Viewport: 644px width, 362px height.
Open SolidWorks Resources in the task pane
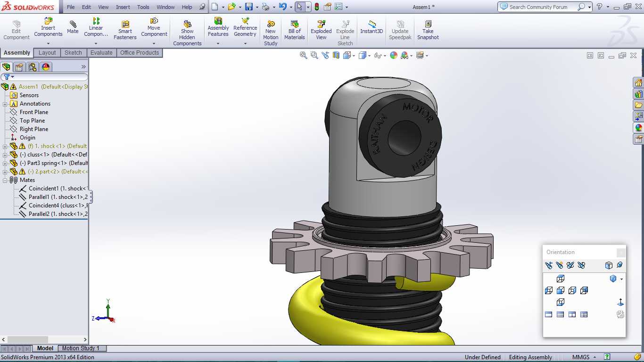638,82
